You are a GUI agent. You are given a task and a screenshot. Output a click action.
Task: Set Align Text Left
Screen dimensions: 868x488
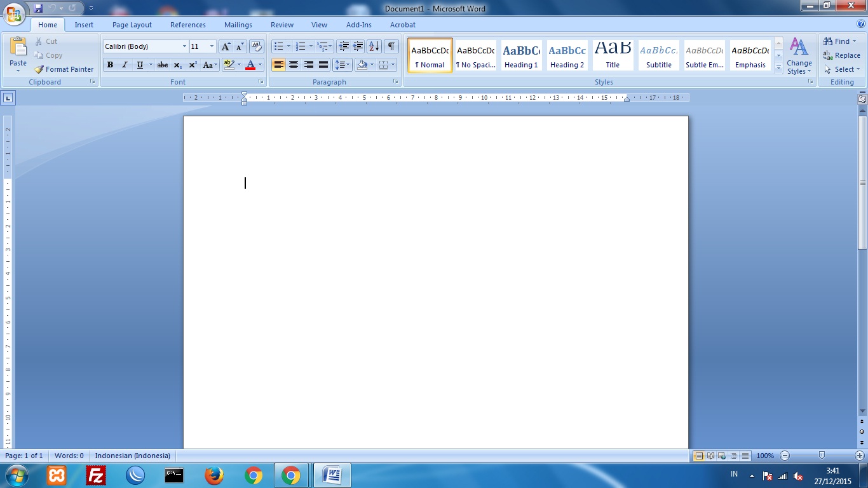pyautogui.click(x=278, y=65)
